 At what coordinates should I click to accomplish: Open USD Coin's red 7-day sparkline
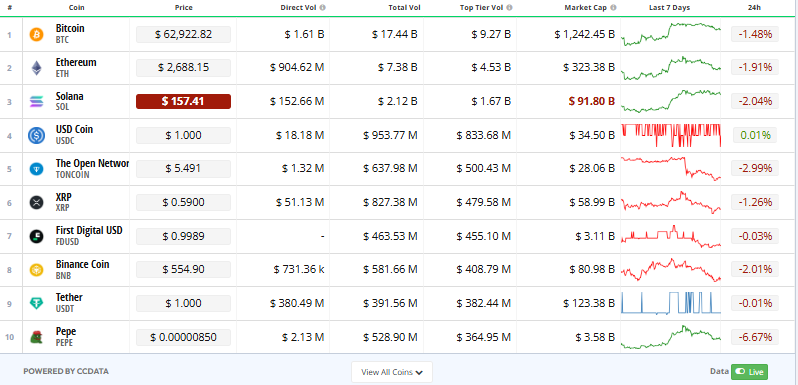point(671,135)
